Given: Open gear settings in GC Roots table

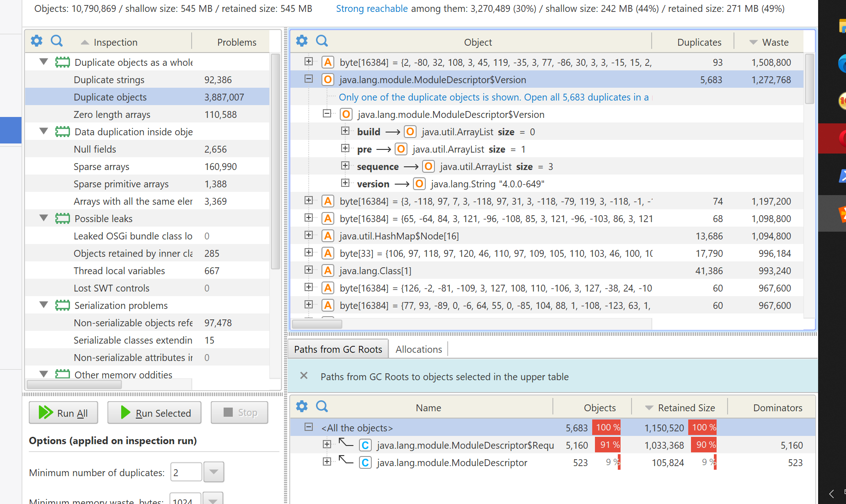Looking at the screenshot, I should coord(302,406).
